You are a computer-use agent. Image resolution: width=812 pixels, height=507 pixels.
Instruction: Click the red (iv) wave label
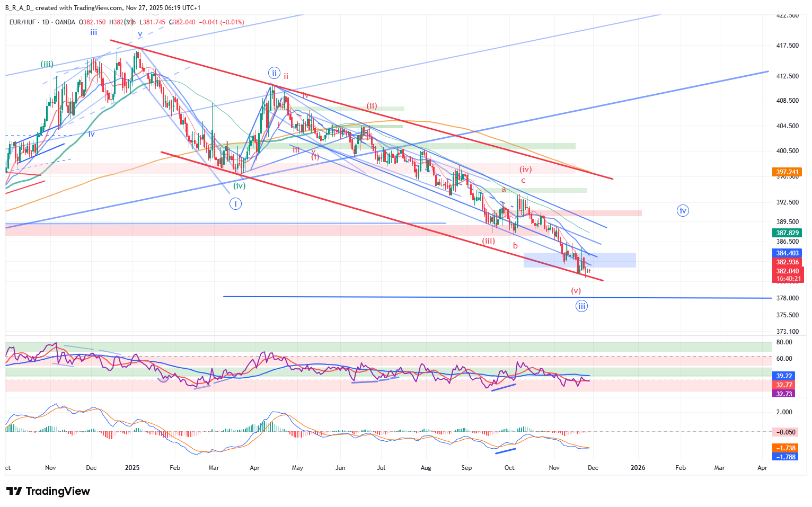(525, 170)
